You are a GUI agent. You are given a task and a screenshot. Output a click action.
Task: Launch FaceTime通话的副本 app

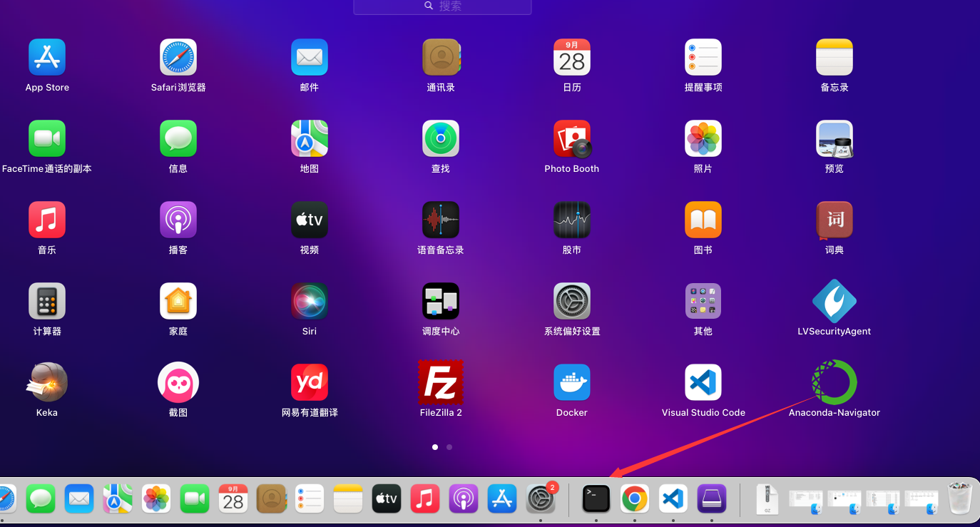click(x=47, y=138)
